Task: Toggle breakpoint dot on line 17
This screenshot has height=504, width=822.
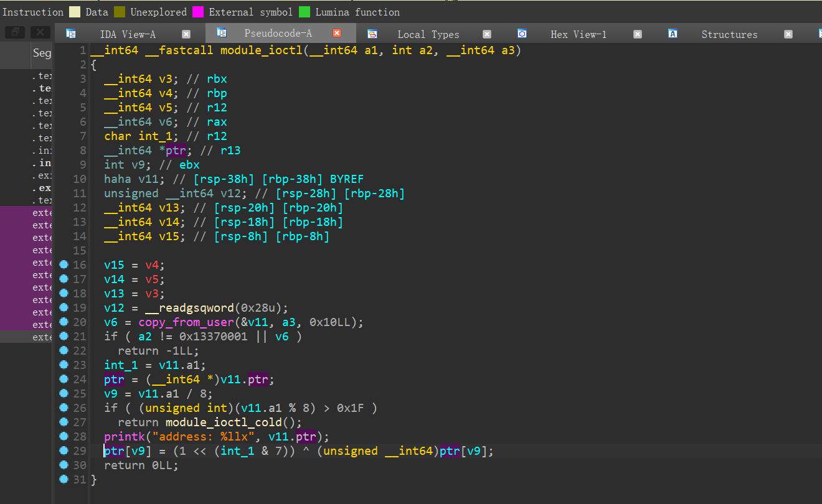Action: click(x=64, y=279)
